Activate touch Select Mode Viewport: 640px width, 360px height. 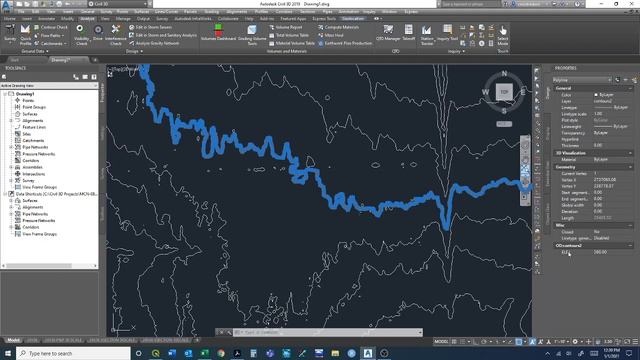tap(503, 34)
